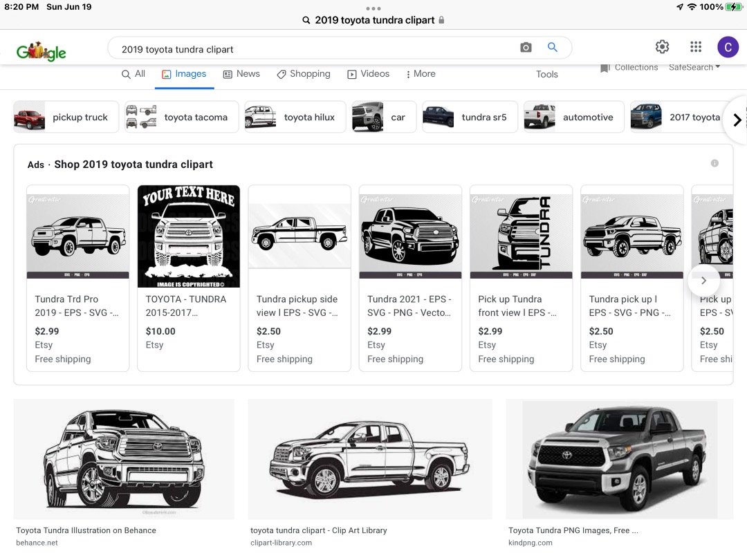Click the Google doodle logo
Screen dimensions: 747x560
pos(41,51)
